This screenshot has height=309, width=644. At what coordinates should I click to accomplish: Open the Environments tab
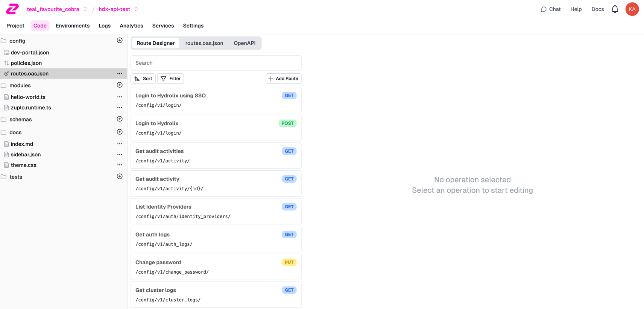tap(73, 26)
